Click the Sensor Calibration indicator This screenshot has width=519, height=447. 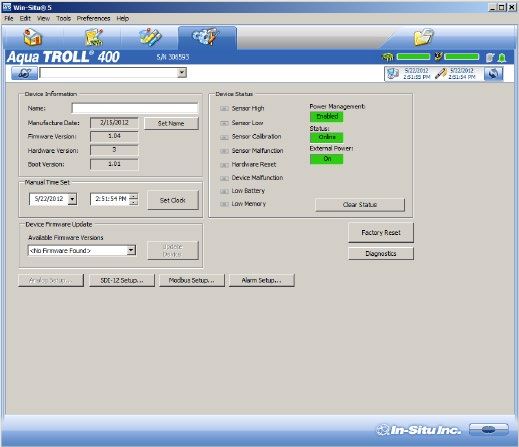point(224,137)
